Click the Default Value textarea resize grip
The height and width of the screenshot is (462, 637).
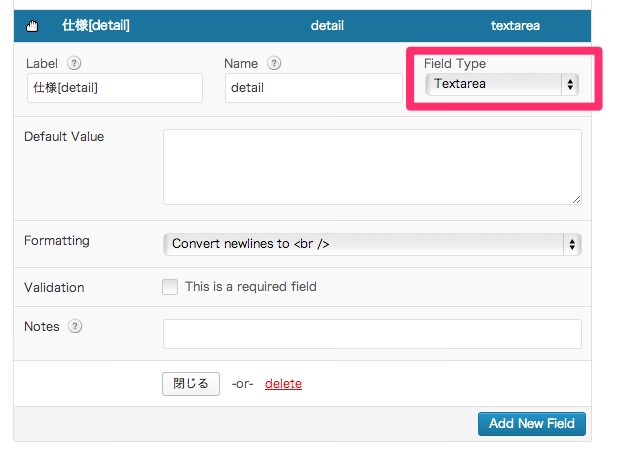tap(576, 200)
